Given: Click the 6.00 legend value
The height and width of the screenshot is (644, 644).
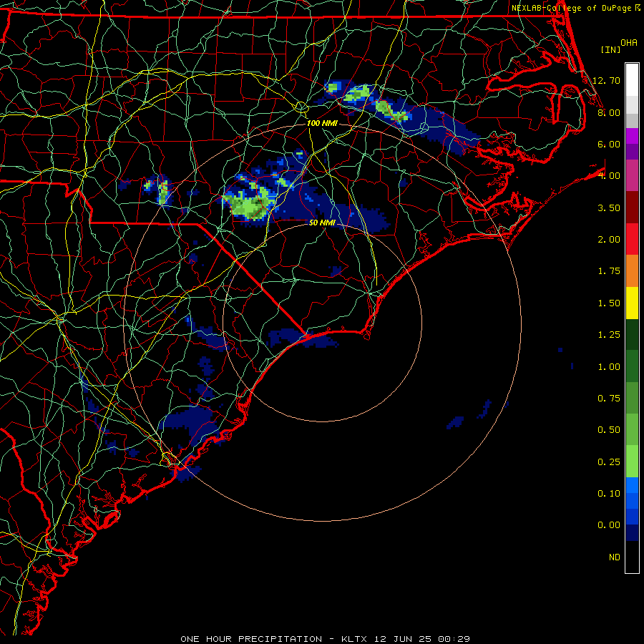Looking at the screenshot, I should (609, 144).
